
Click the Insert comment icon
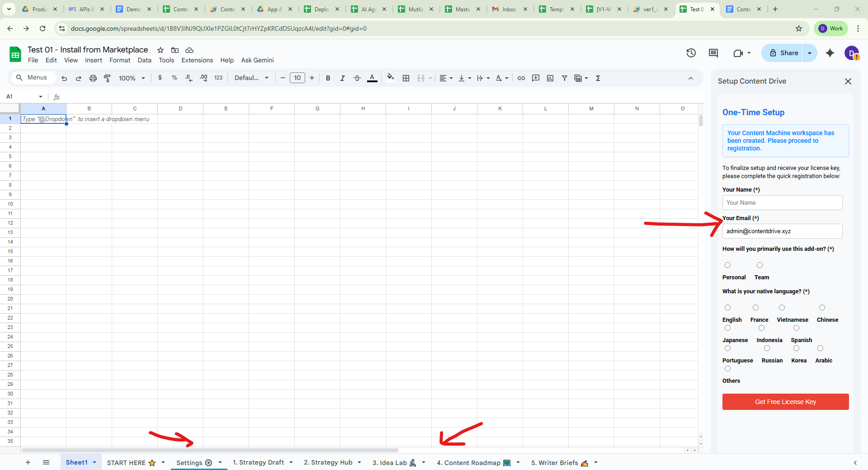[x=536, y=78]
